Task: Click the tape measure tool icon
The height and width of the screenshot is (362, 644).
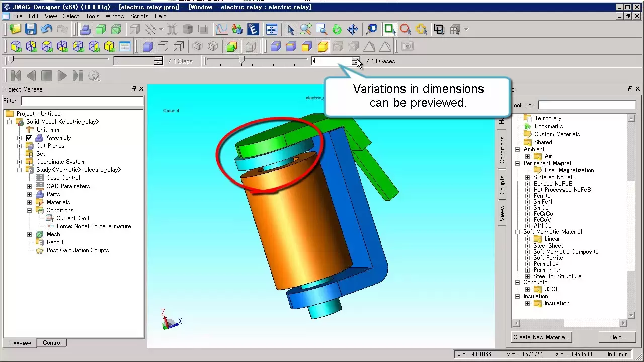Action: [x=372, y=29]
